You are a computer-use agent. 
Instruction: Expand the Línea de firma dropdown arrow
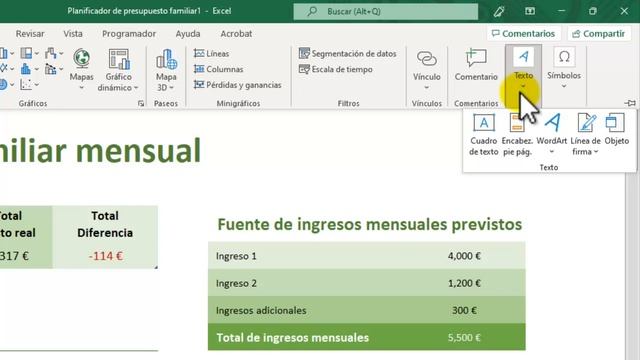(596, 152)
